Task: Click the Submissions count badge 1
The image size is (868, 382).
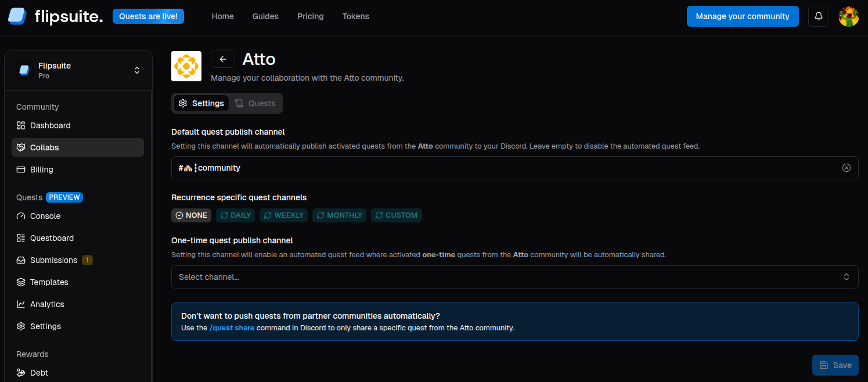Action: [87, 260]
